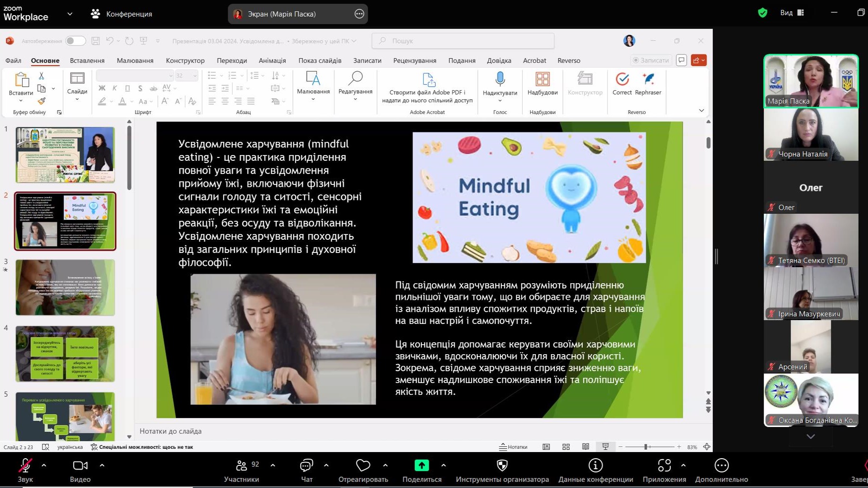Click the Reverso Correct icon
868x488 pixels.
(x=622, y=79)
